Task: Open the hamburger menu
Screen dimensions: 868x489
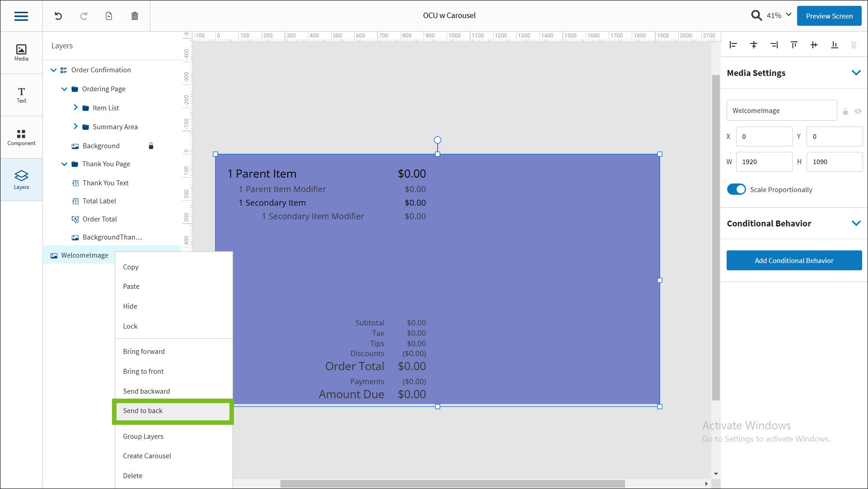Action: click(21, 16)
